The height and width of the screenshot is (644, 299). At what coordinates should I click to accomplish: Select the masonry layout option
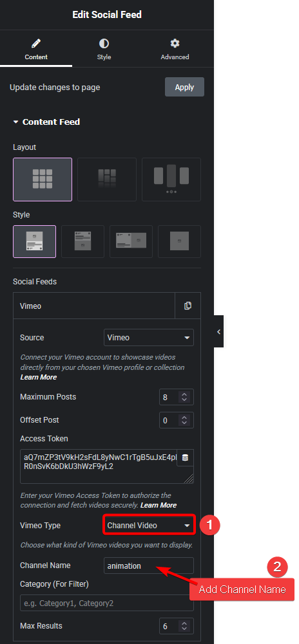point(107,179)
